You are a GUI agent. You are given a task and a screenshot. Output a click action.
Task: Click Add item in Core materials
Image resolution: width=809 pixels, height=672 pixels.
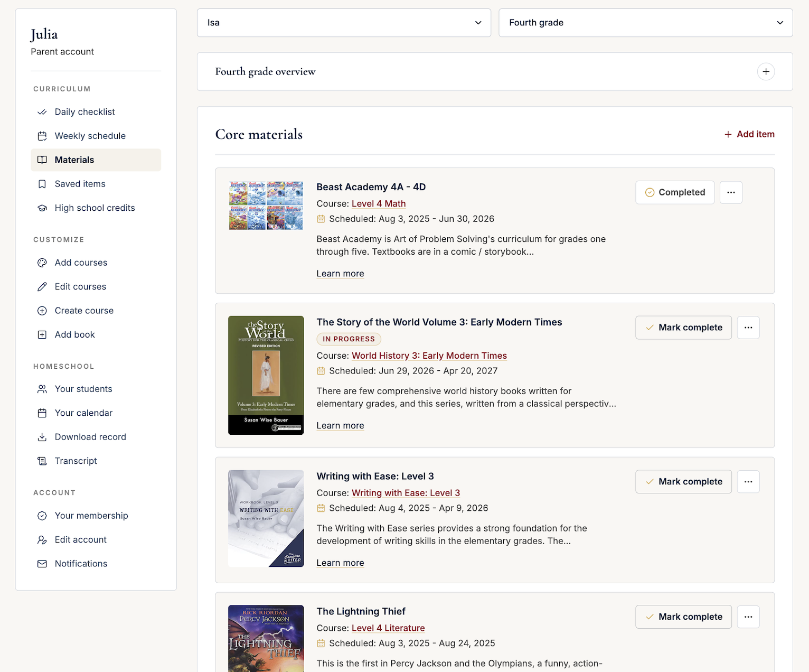[x=749, y=134]
